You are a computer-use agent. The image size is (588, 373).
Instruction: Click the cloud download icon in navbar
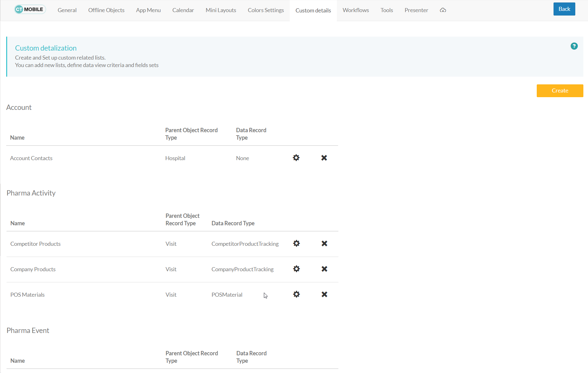[443, 10]
